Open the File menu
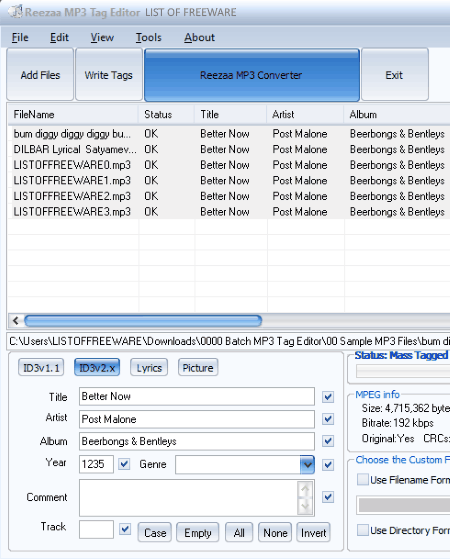450x559 pixels. [x=20, y=37]
